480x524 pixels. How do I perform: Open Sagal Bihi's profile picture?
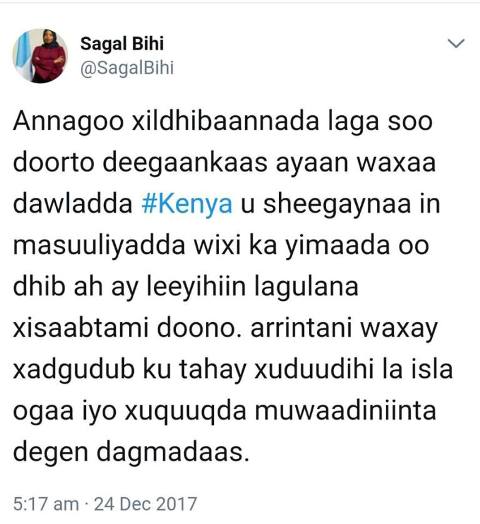pos(40,56)
